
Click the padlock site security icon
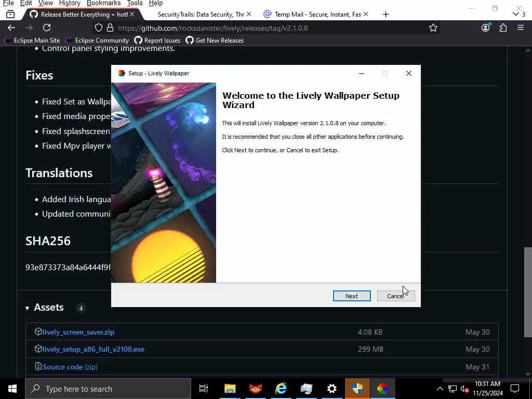tap(110, 28)
